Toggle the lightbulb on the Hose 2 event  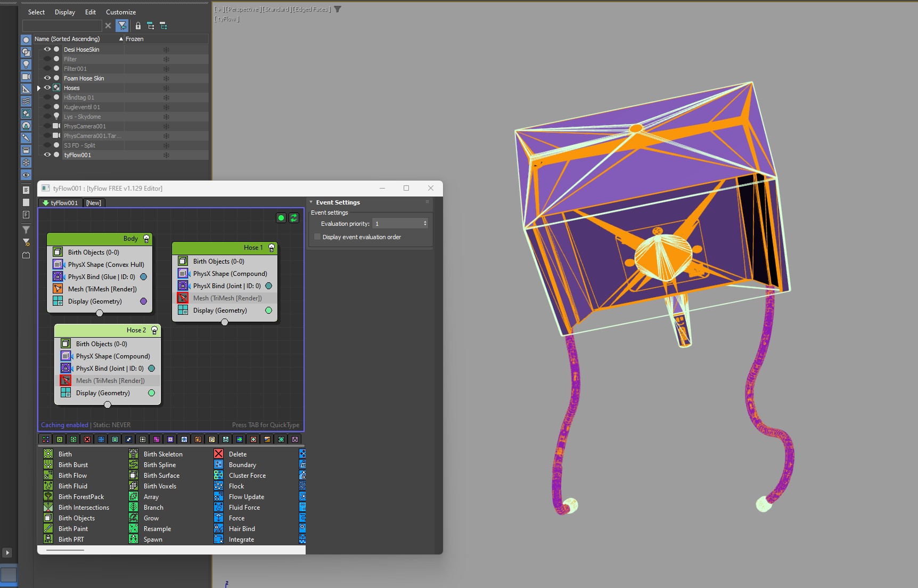pyautogui.click(x=154, y=330)
